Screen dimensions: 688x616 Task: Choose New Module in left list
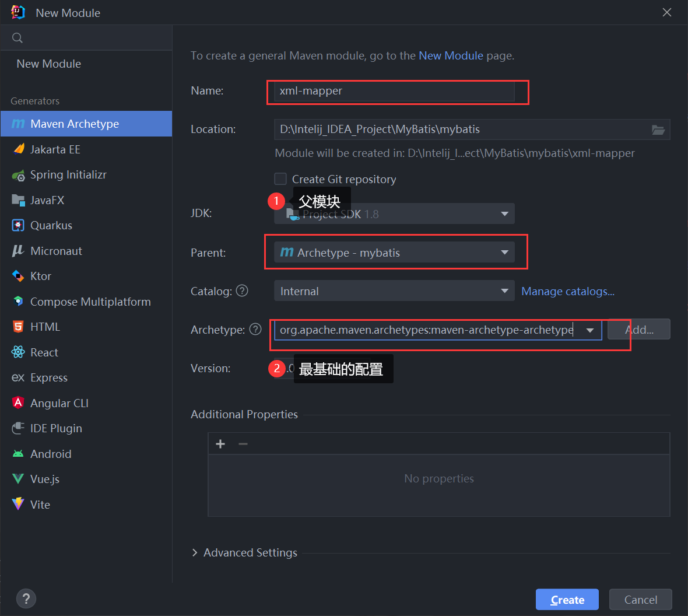(x=49, y=64)
